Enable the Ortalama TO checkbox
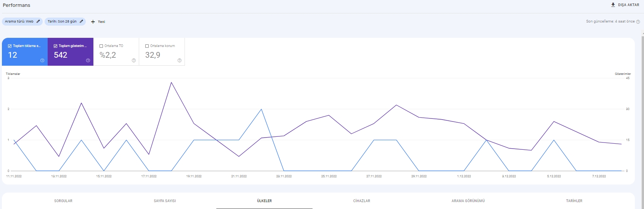Screen dimensions: 644x209 pos(101,46)
